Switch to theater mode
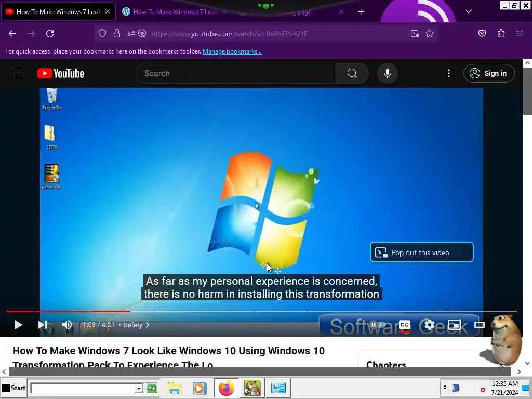Viewport: 532px width, 399px height. (x=480, y=325)
